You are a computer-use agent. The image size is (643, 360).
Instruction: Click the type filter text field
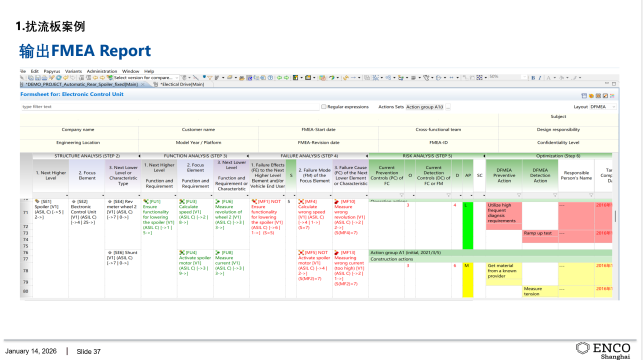click(x=170, y=107)
